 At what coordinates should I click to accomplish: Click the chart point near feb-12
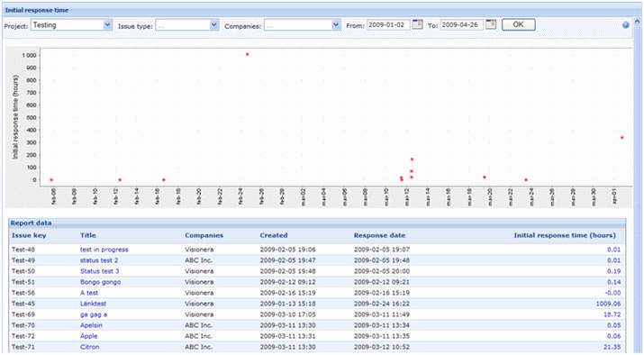pyautogui.click(x=120, y=180)
